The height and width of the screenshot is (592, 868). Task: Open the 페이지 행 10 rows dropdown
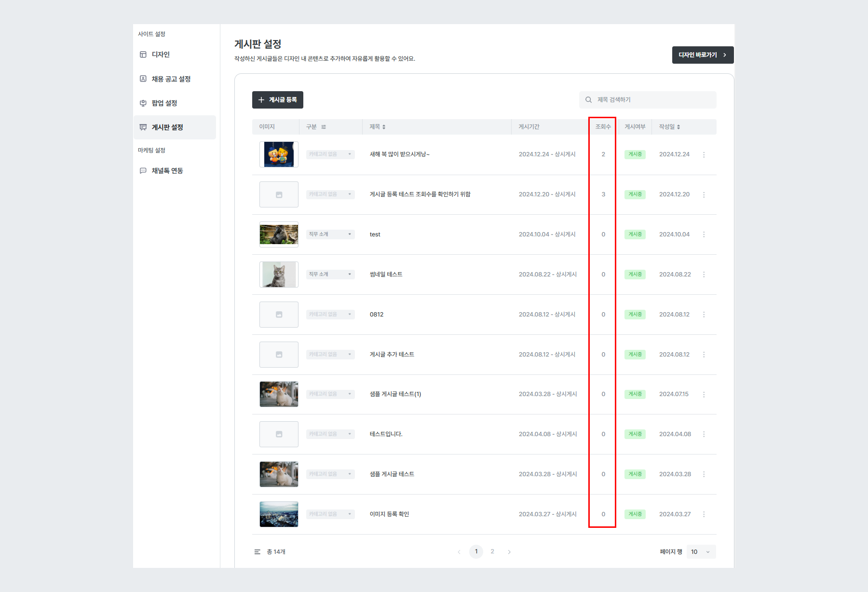click(x=701, y=552)
